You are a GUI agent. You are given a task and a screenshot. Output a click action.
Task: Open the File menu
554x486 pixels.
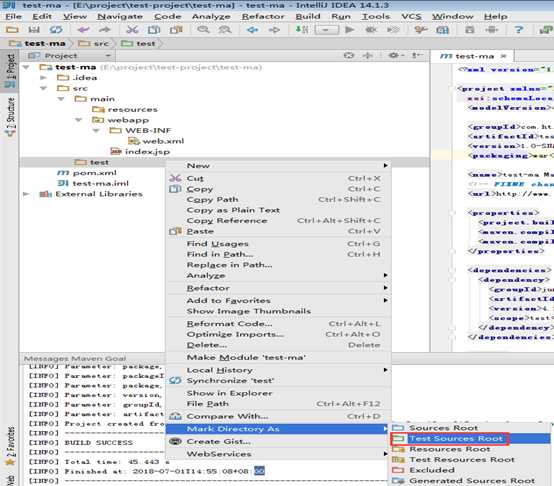pyautogui.click(x=13, y=16)
